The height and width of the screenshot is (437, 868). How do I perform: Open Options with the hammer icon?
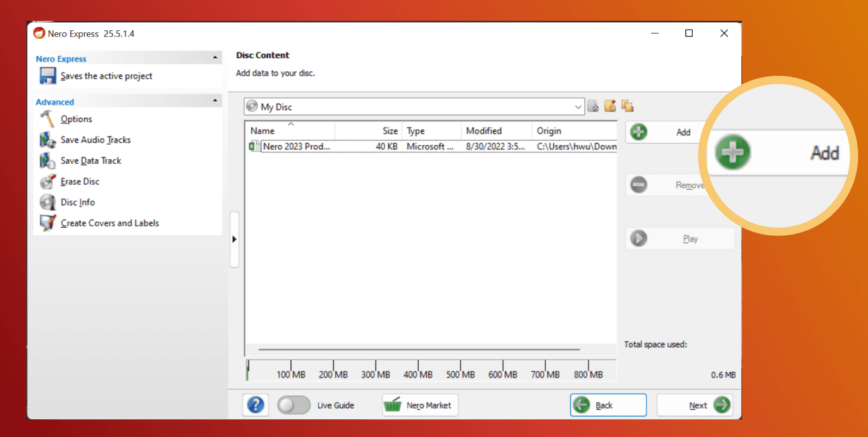[47, 119]
